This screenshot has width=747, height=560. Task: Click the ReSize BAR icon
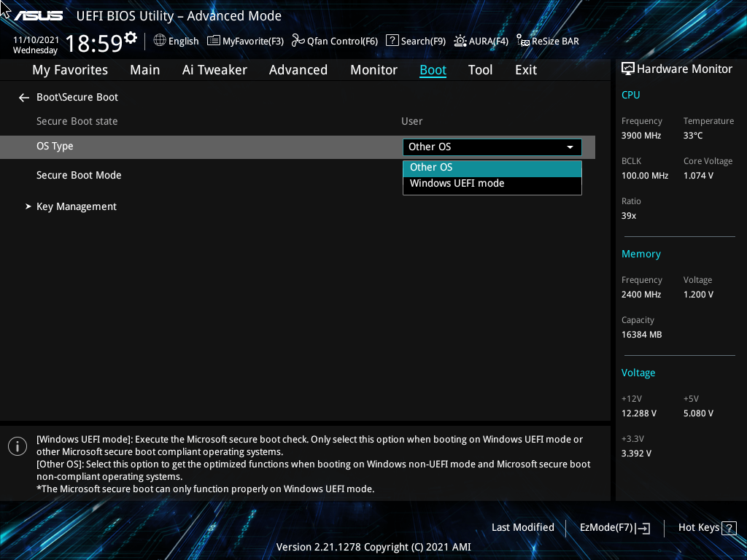tap(523, 41)
